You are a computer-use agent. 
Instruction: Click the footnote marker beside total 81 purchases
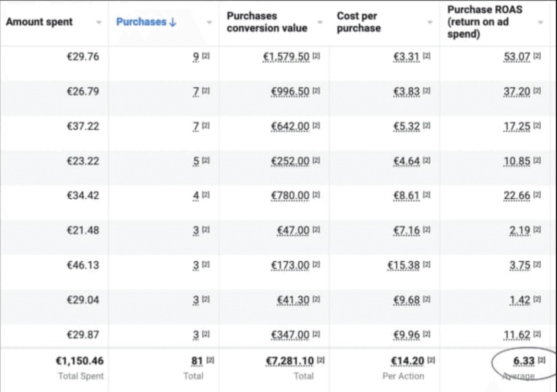click(210, 360)
